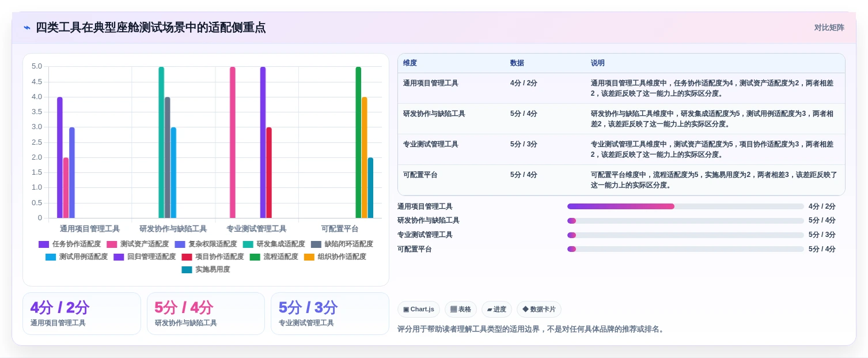Viewport: 868px width, 358px height.
Task: Click the 研发协作与缺陷工具 progress bar
Action: [685, 221]
